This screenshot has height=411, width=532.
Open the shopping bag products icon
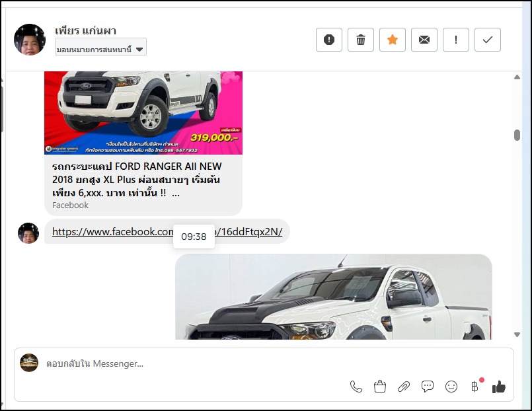(x=380, y=387)
